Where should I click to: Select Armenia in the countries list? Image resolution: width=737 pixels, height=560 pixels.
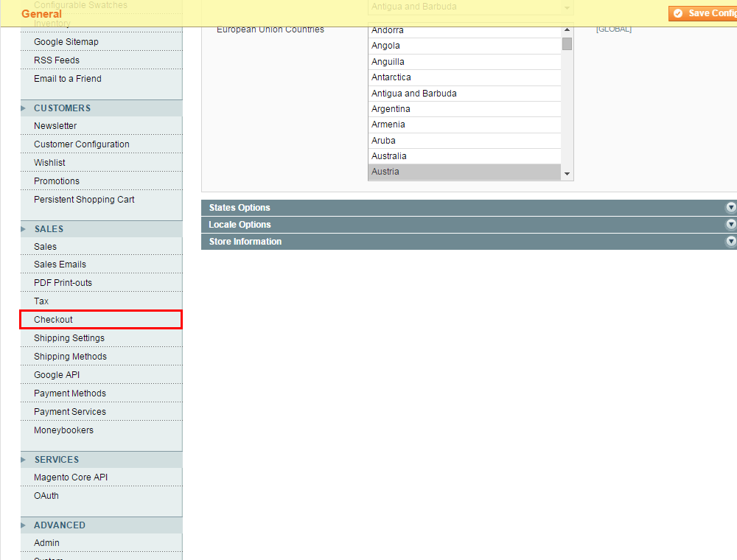point(464,125)
